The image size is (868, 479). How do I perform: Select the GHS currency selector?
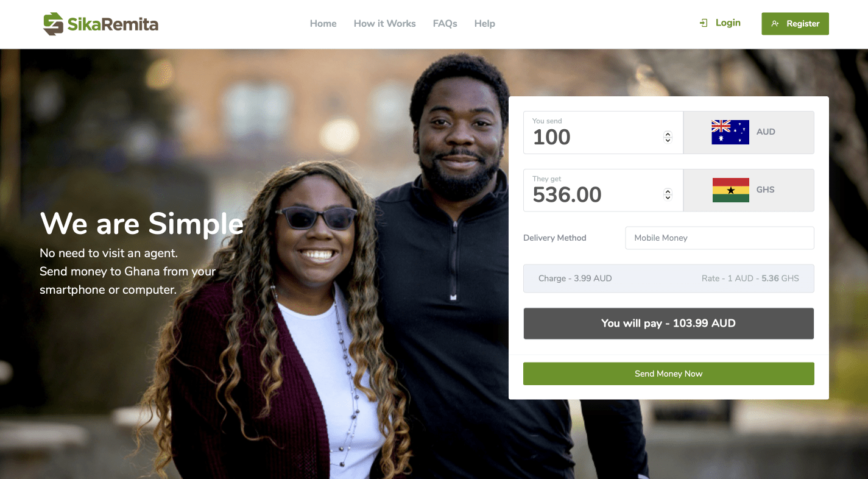749,190
